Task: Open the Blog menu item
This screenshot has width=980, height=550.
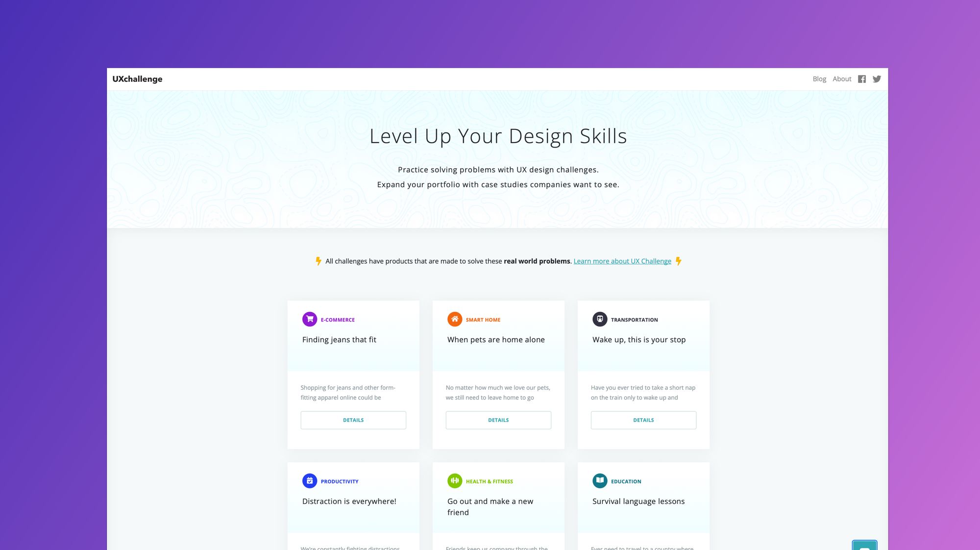Action: [x=820, y=79]
